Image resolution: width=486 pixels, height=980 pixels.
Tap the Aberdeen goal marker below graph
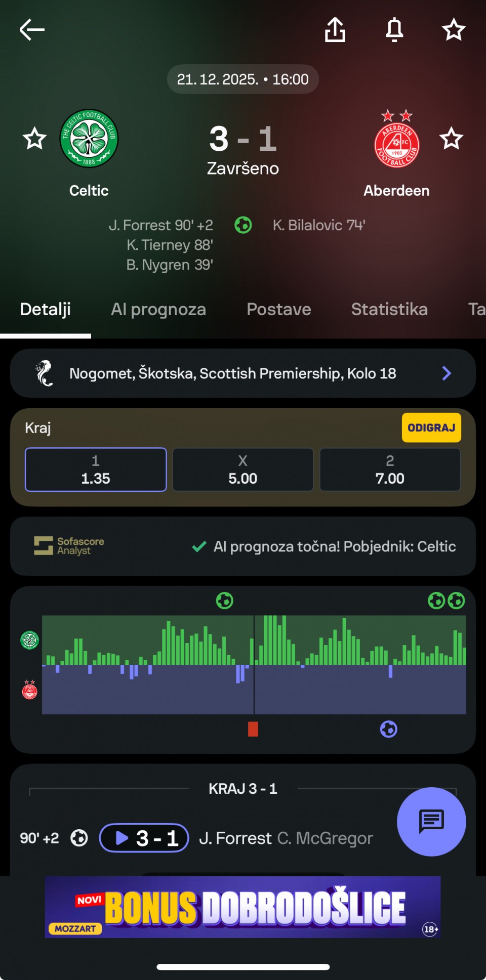click(x=389, y=729)
